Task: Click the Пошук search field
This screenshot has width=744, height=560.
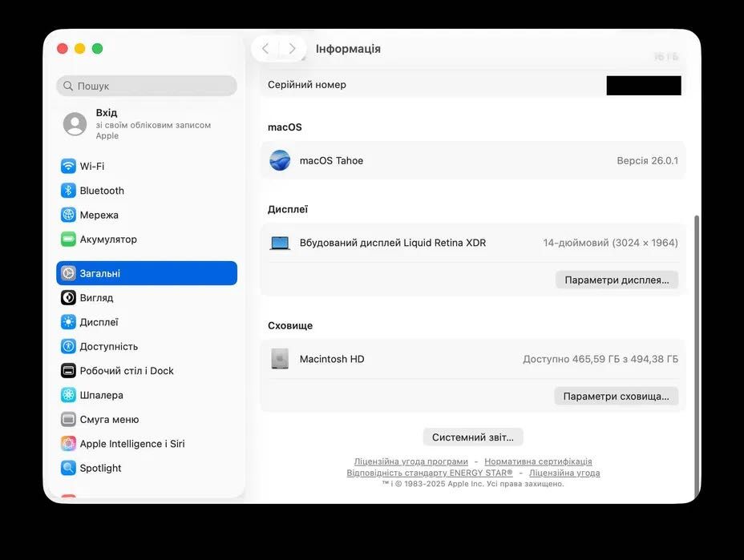Action: tap(147, 86)
